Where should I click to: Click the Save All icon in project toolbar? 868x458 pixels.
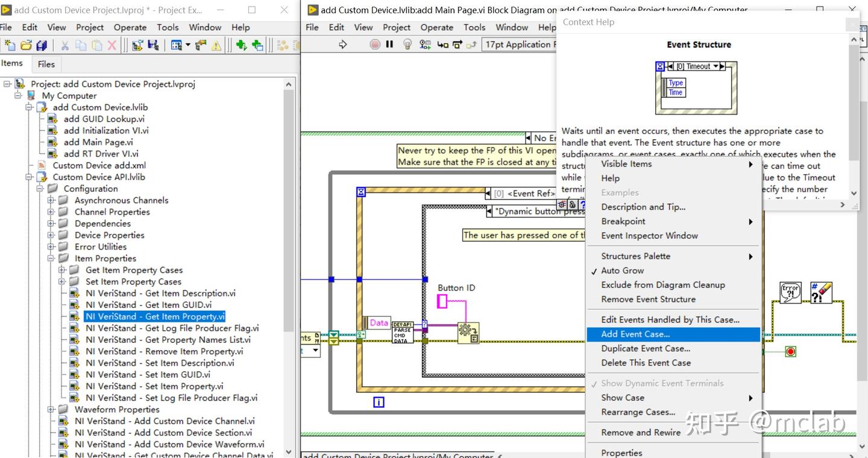pyautogui.click(x=42, y=45)
